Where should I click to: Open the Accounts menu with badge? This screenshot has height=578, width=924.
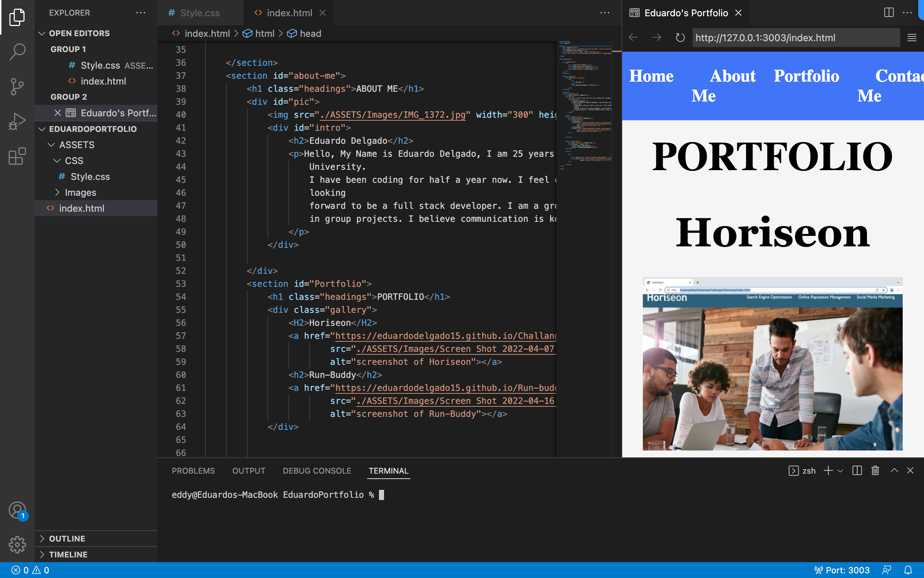[17, 511]
